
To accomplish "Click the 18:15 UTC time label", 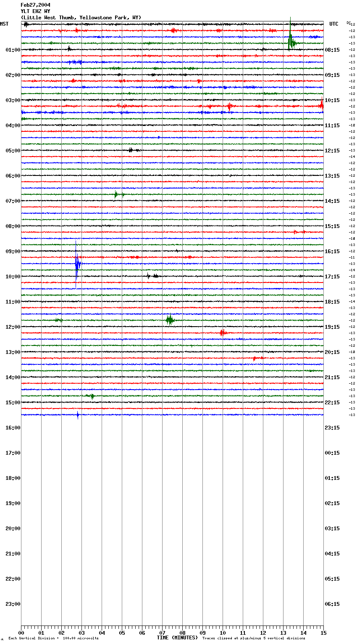I will tap(332, 302).
